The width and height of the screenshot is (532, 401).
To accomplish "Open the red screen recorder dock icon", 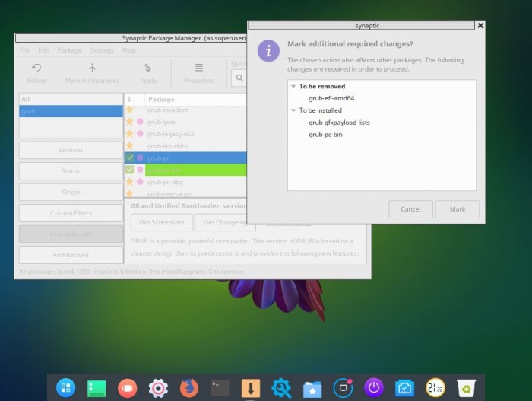I will click(127, 388).
